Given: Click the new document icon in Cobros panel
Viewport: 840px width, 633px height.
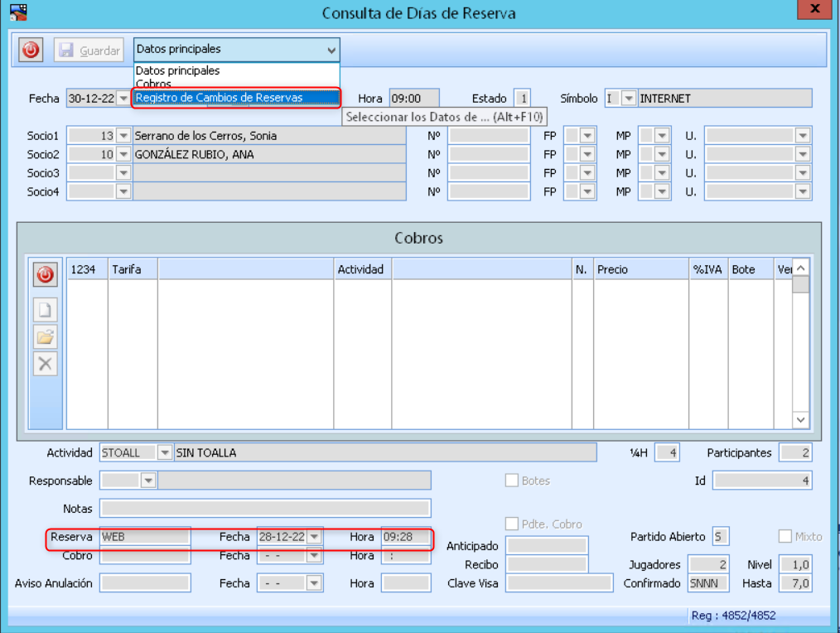Looking at the screenshot, I should coord(45,310).
